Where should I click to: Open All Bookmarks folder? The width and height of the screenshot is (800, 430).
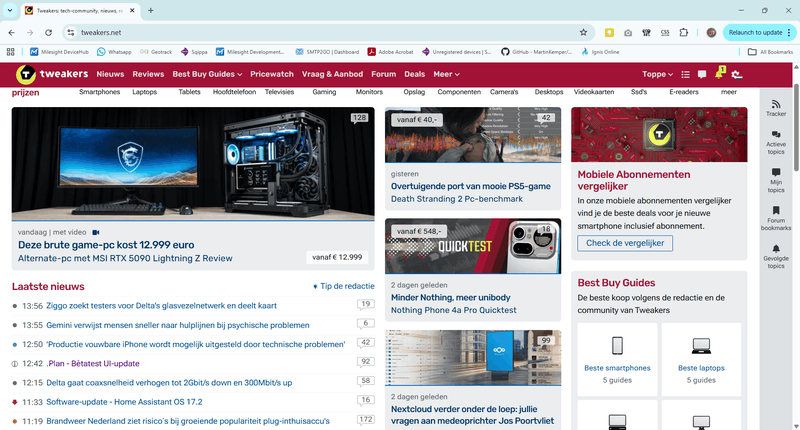pyautogui.click(x=770, y=52)
